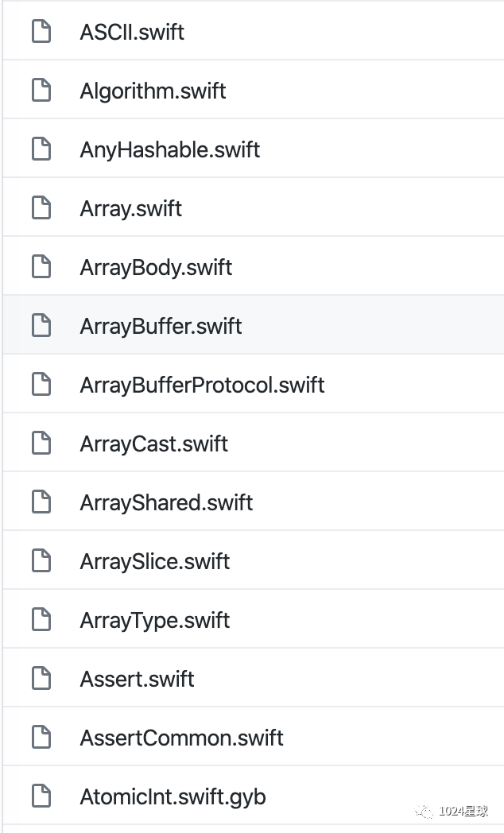
Task: Open ArrayShared.swift from the list
Action: [166, 502]
